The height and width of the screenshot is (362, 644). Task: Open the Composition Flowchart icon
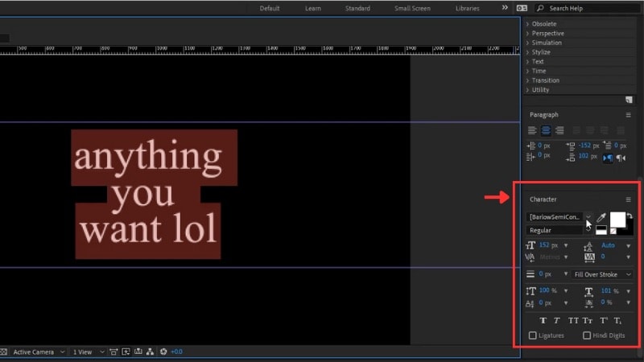(151, 352)
